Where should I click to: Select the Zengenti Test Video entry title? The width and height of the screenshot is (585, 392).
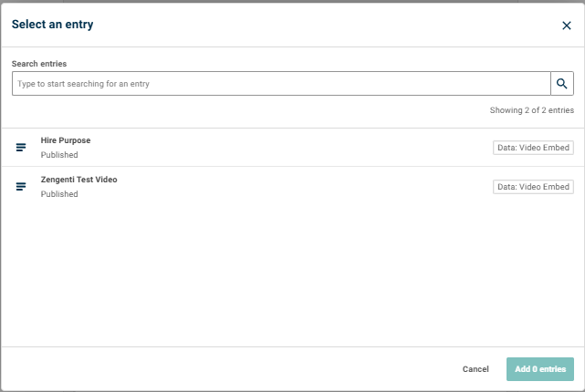tap(78, 180)
